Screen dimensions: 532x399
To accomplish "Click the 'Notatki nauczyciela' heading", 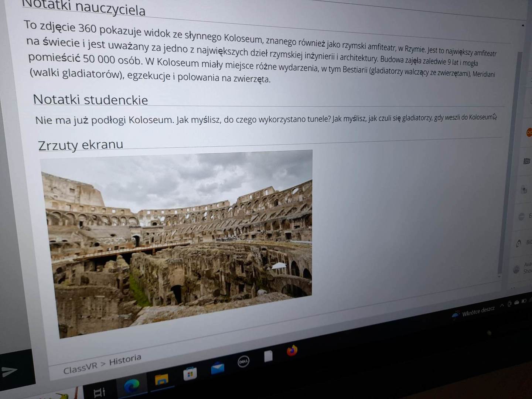I will point(84,8).
